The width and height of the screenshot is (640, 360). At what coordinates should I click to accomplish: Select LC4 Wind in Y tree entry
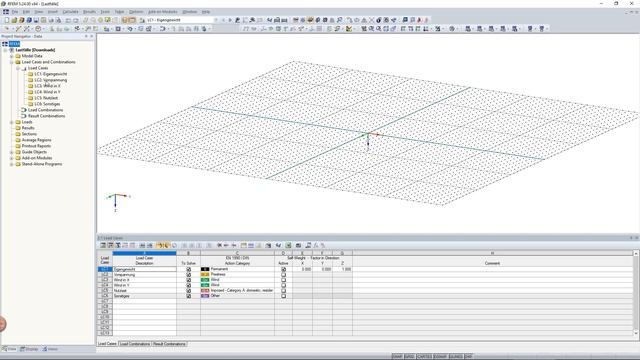(47, 92)
